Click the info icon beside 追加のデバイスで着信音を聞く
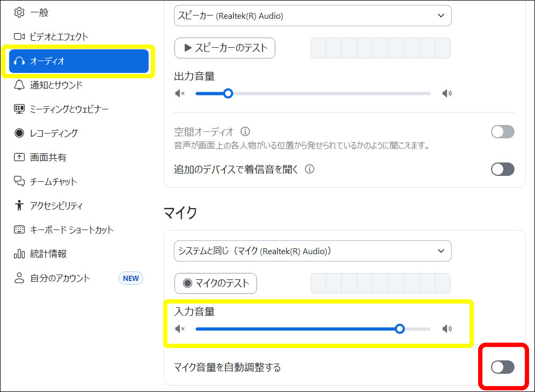This screenshot has height=392, width=535. (309, 169)
